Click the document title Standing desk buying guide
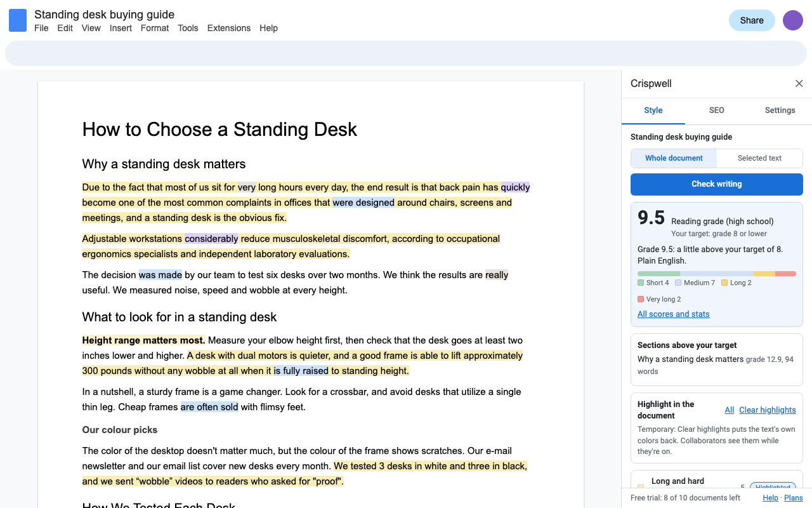 point(104,15)
